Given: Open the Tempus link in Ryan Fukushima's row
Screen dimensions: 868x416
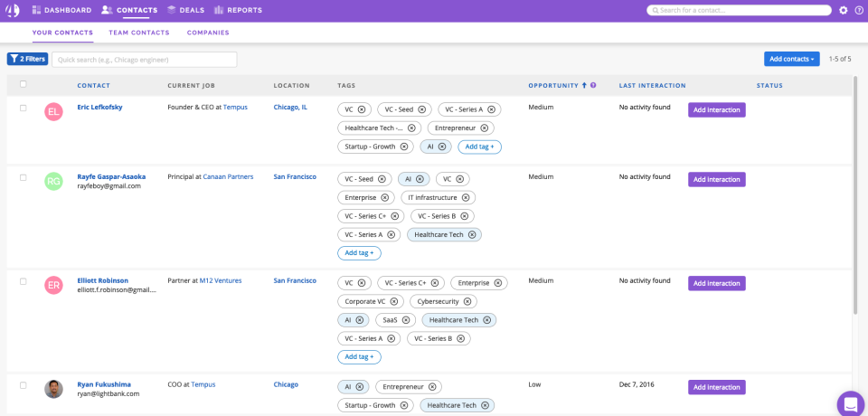Looking at the screenshot, I should 203,384.
